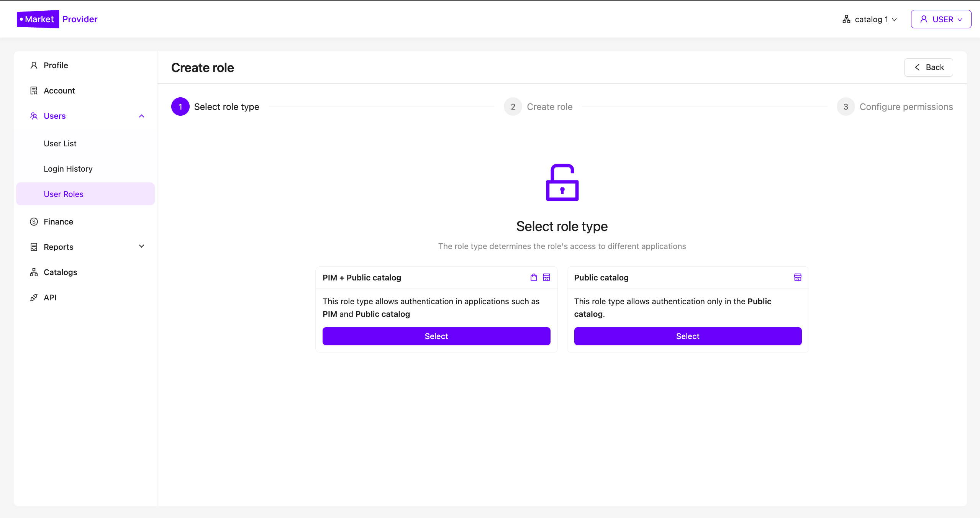Screen dimensions: 980x518
Task: Click the Profile person icon in sidebar
Action: click(x=34, y=66)
